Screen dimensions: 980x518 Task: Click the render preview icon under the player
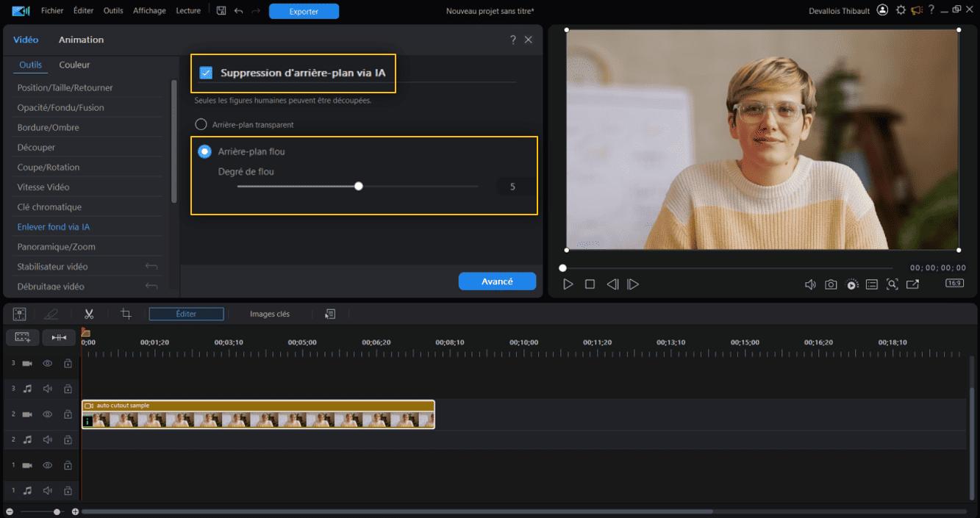coord(851,284)
